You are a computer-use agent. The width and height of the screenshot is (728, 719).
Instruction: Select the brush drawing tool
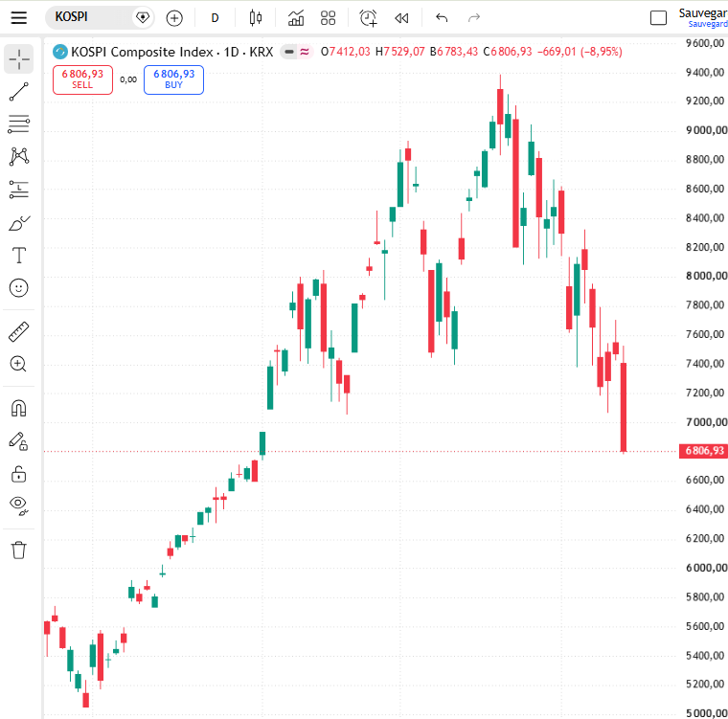tap(18, 223)
